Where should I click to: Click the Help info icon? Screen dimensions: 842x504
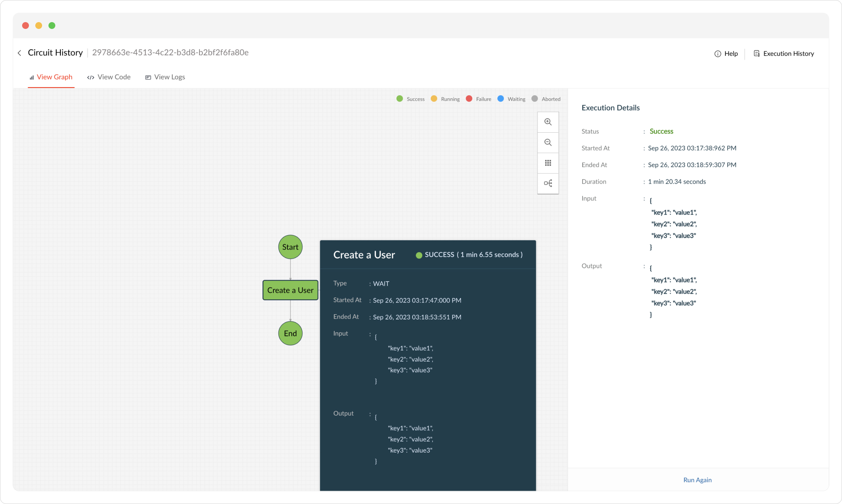pos(718,54)
